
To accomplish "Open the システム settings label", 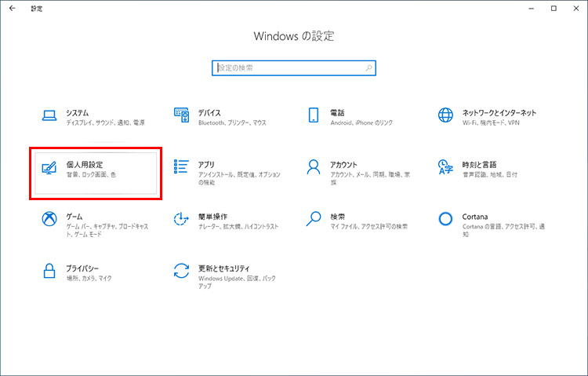I will tap(78, 112).
